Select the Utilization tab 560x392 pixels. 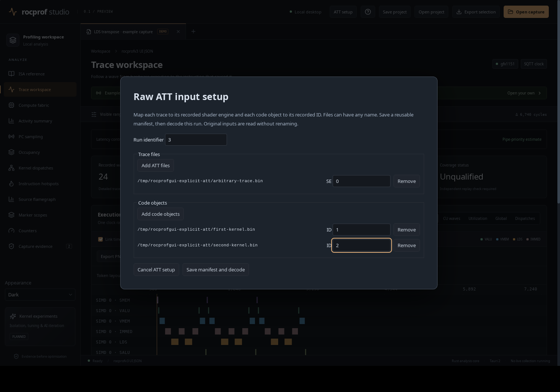(x=477, y=218)
